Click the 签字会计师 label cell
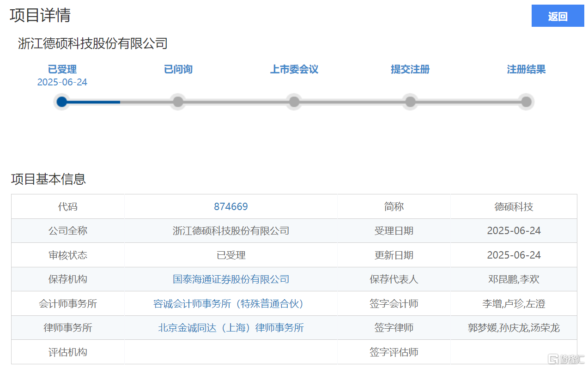 point(394,304)
